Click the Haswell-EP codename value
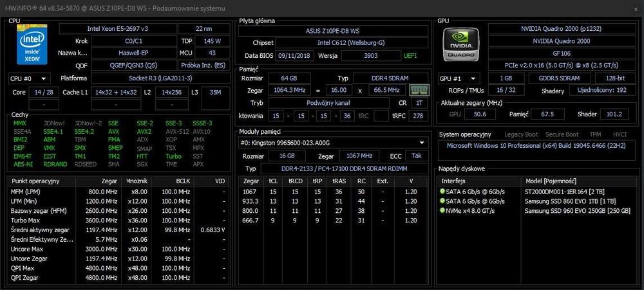The height and width of the screenshot is (290, 644). tap(134, 53)
